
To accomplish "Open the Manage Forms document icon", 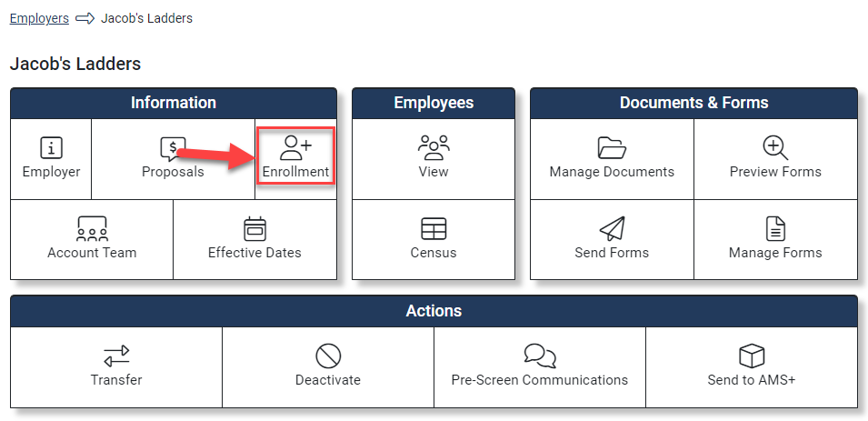I will 775,229.
